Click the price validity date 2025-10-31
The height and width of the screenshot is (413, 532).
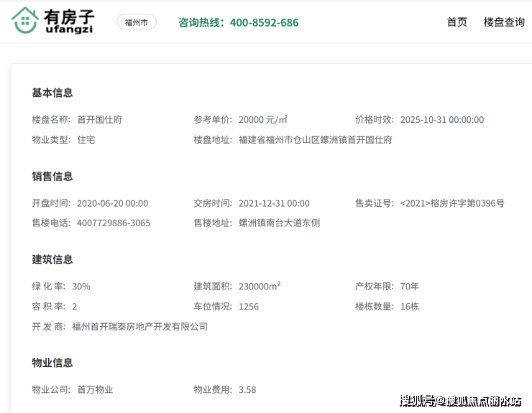(441, 120)
